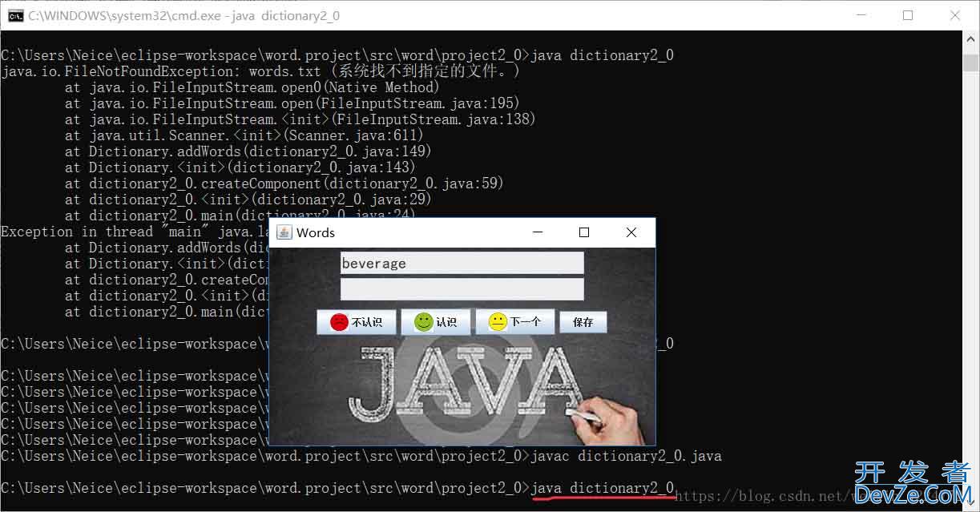Click the 'Words' title bar text
Screen dimensions: 980x512
coord(316,232)
